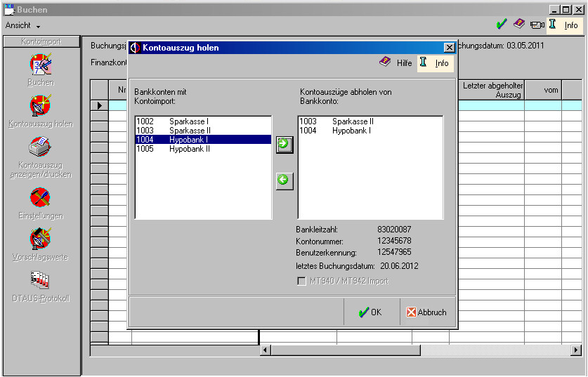The image size is (588, 377).
Task: Open the Ansicht dropdown menu
Action: coord(22,25)
